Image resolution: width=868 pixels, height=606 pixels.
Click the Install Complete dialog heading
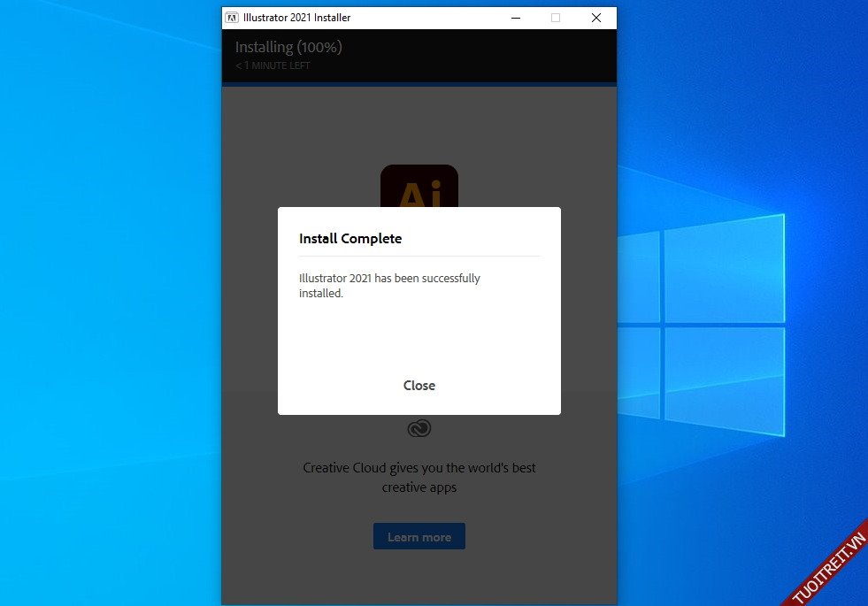[x=350, y=239]
